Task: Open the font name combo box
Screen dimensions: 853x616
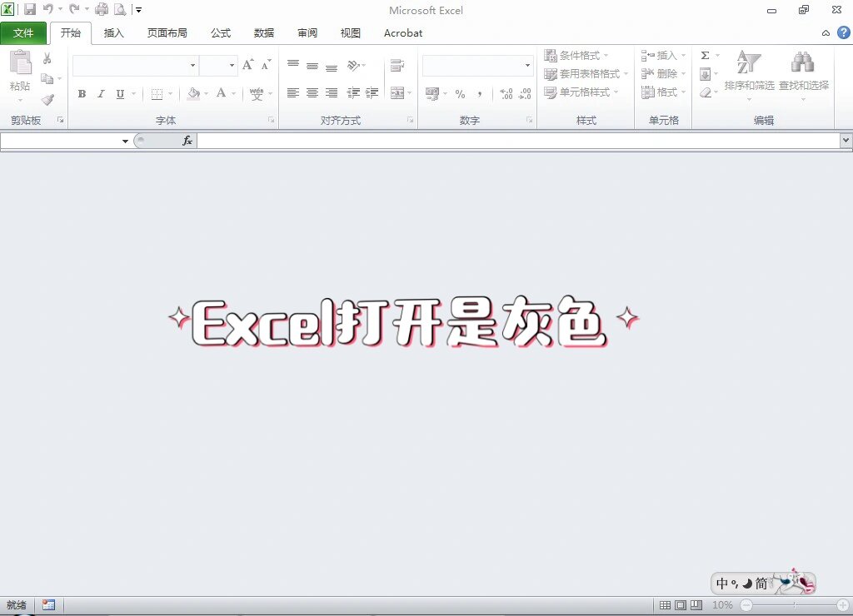Action: pyautogui.click(x=135, y=65)
